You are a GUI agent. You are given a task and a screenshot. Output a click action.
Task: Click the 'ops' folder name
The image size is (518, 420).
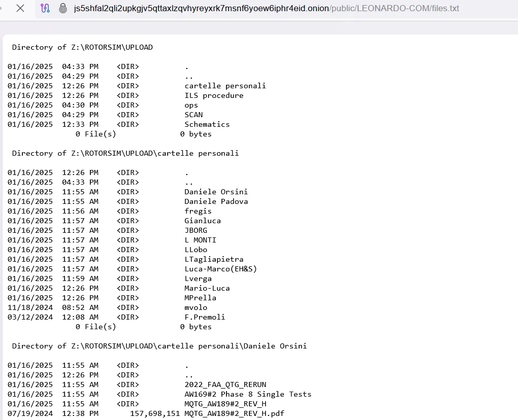(191, 105)
